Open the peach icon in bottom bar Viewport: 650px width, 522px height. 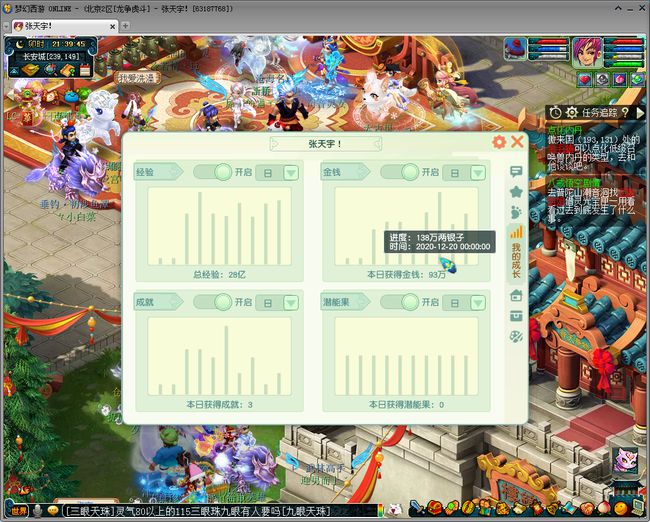tap(604, 507)
